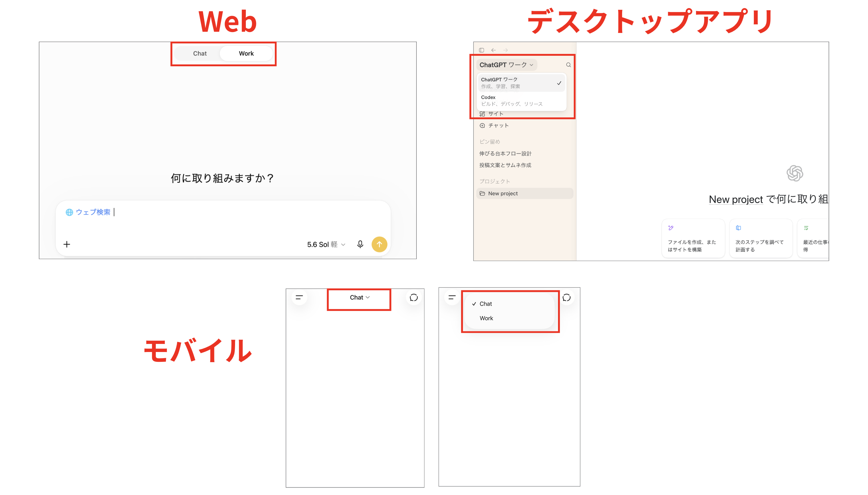
Task: Toggle the desktop app sidebar panel icon
Action: click(481, 50)
